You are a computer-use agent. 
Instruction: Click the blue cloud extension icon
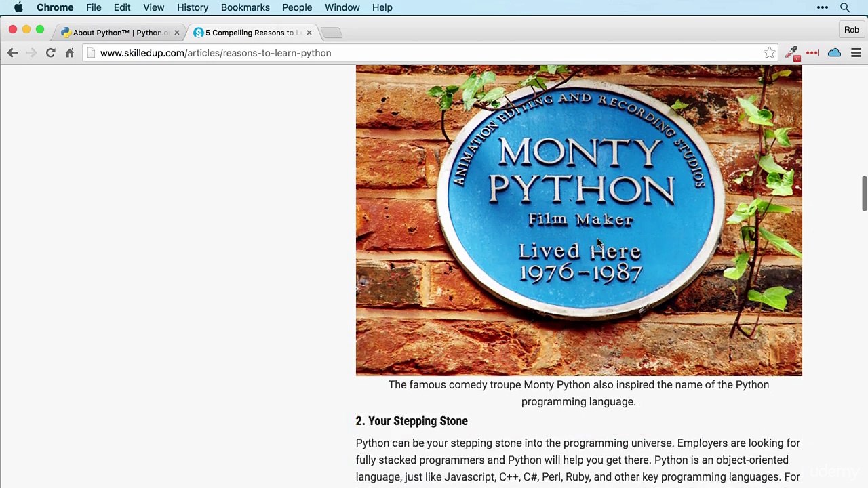pyautogui.click(x=834, y=53)
